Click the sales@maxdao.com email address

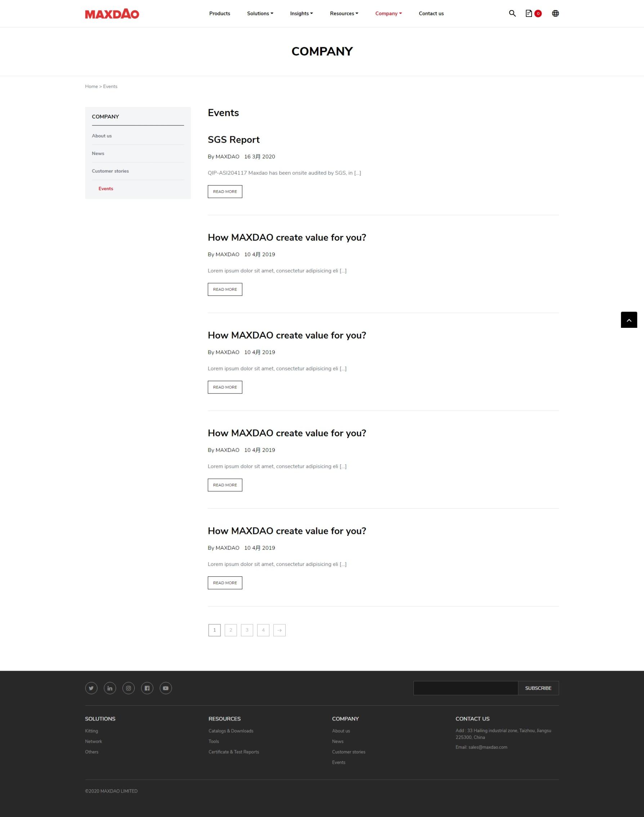pos(488,747)
